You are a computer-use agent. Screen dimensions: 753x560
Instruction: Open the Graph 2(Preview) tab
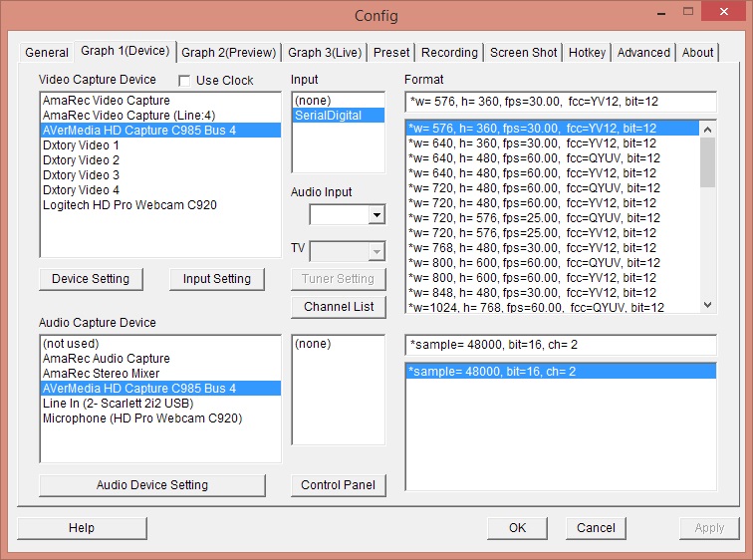(229, 53)
